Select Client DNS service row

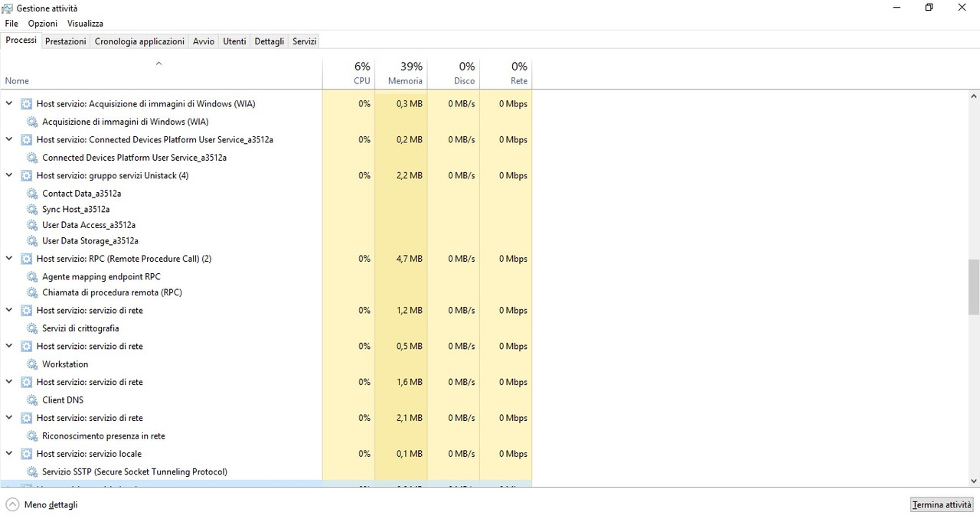[x=266, y=400]
